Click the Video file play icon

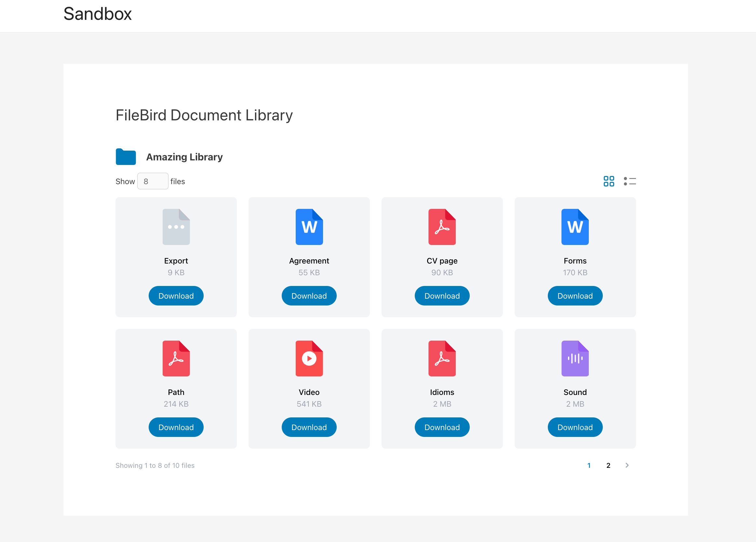click(309, 358)
